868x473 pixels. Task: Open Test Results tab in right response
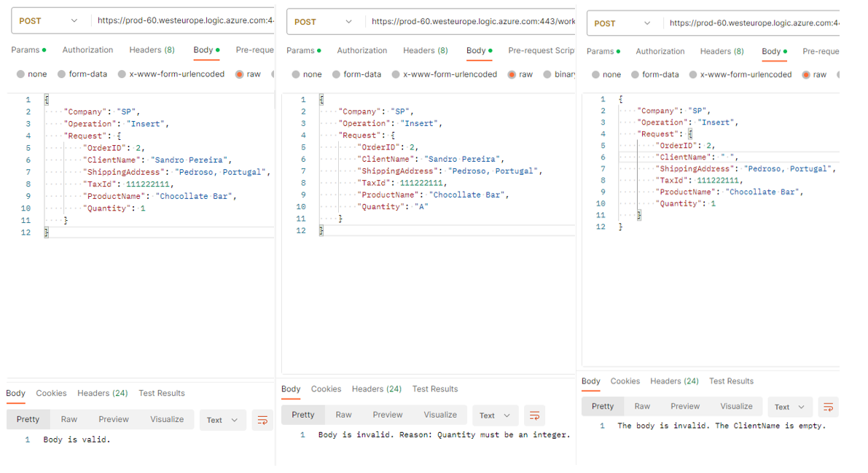pyautogui.click(x=731, y=381)
